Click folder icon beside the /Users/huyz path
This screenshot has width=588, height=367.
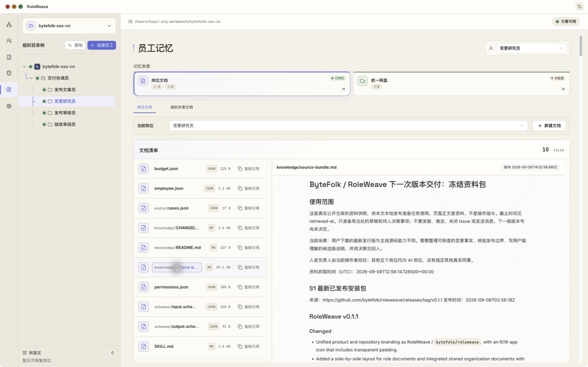131,22
